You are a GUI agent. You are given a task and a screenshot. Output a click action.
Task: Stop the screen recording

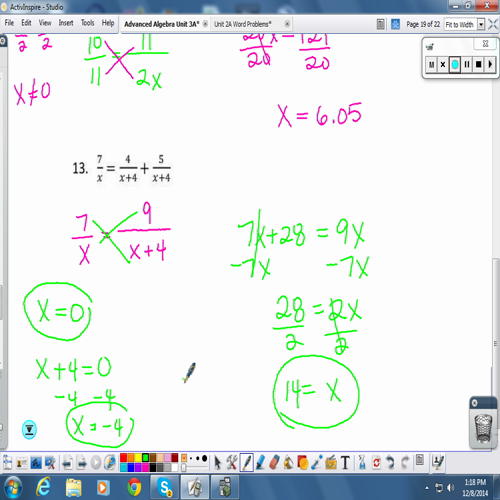pos(479,64)
